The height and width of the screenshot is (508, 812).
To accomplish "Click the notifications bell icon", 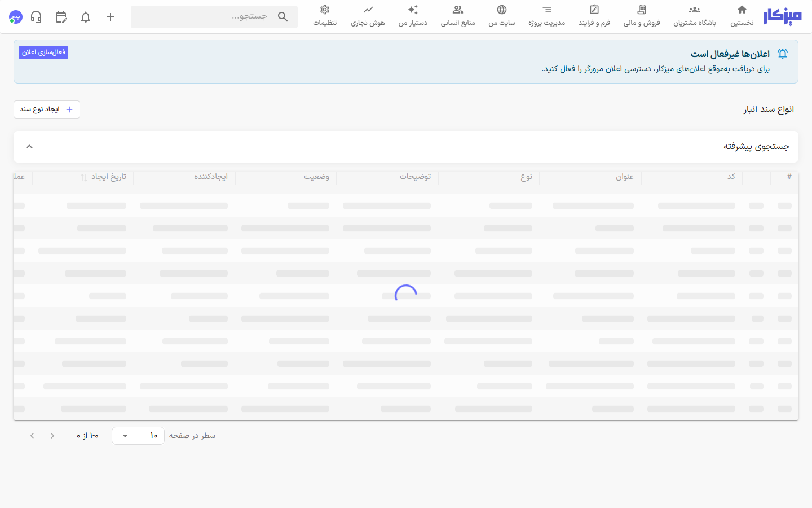I will [x=86, y=17].
